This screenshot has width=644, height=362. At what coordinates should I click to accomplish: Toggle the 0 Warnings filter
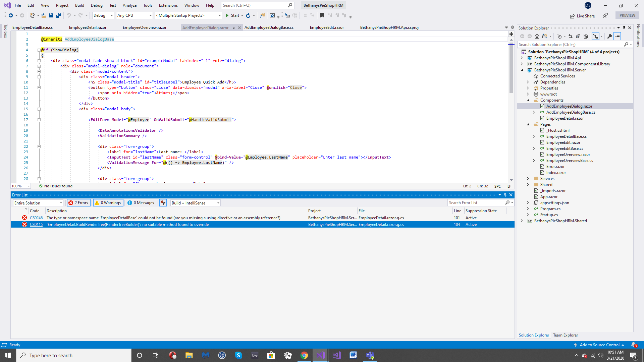[x=108, y=203]
